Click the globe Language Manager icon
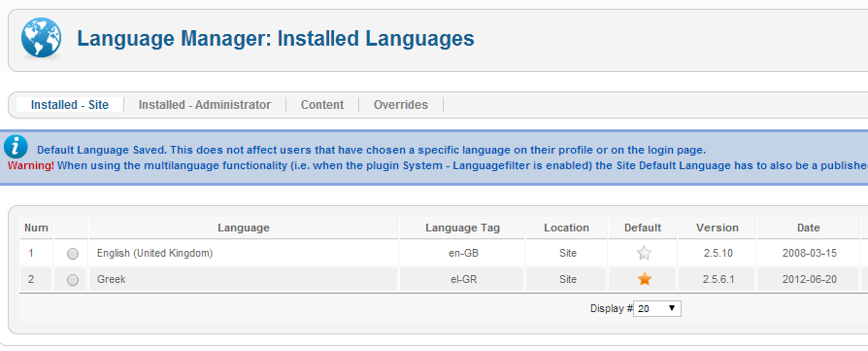Viewport: 868px width, 351px height. coord(41,38)
